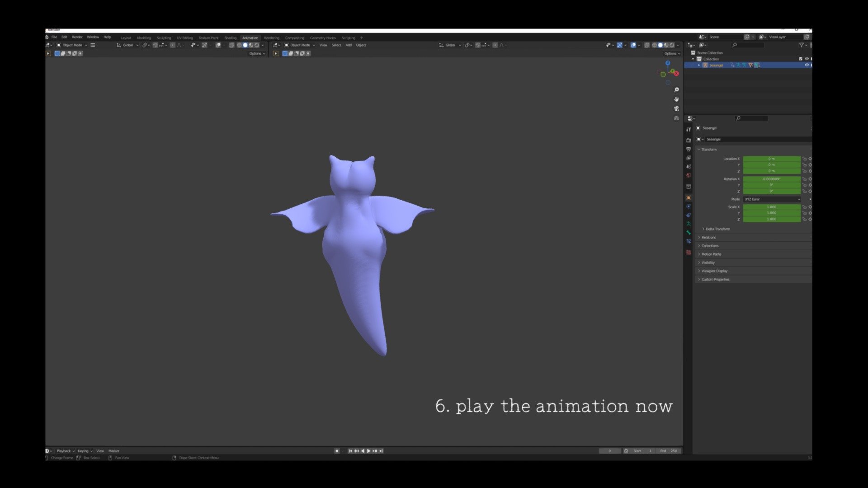Open the Object Mode dropdown
Screen dimensions: 868x488
72,45
